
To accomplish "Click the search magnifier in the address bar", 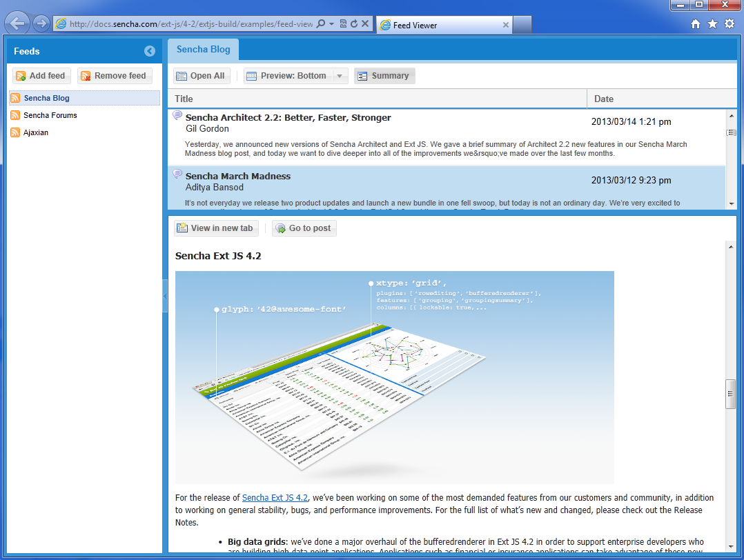I will (321, 23).
